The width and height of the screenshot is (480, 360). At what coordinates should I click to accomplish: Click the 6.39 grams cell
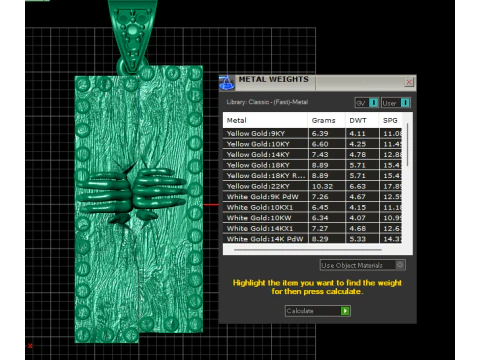point(327,133)
